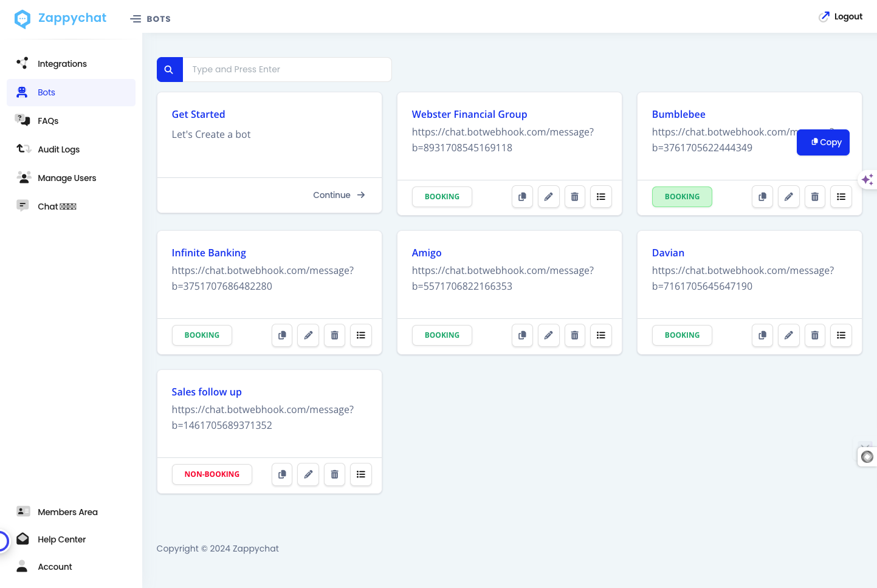Open list options for Bumblebee bot
The height and width of the screenshot is (588, 877).
841,197
